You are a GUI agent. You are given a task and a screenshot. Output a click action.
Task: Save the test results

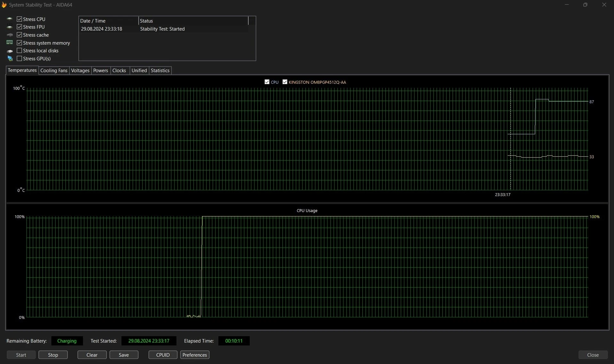124,355
